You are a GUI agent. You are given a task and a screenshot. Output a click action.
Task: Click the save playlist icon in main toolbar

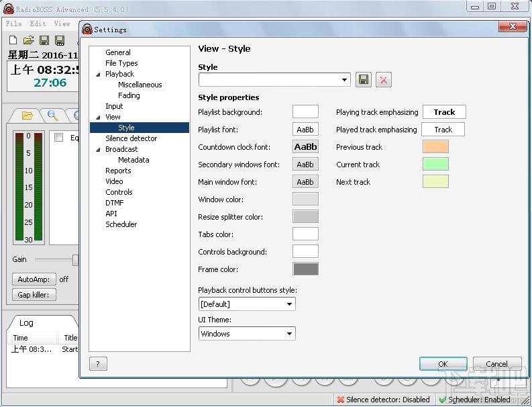[44, 40]
